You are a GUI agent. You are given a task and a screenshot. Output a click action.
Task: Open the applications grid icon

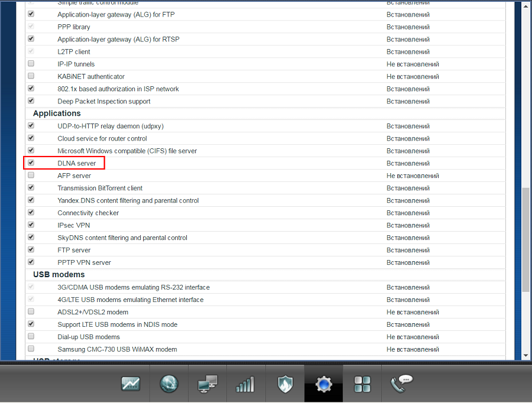[x=362, y=384]
